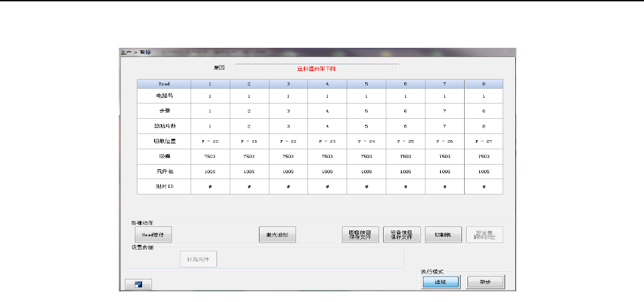644x302 pixels.
Task: Click 吸嘴 value 7503 under head 8
Action: point(484,157)
